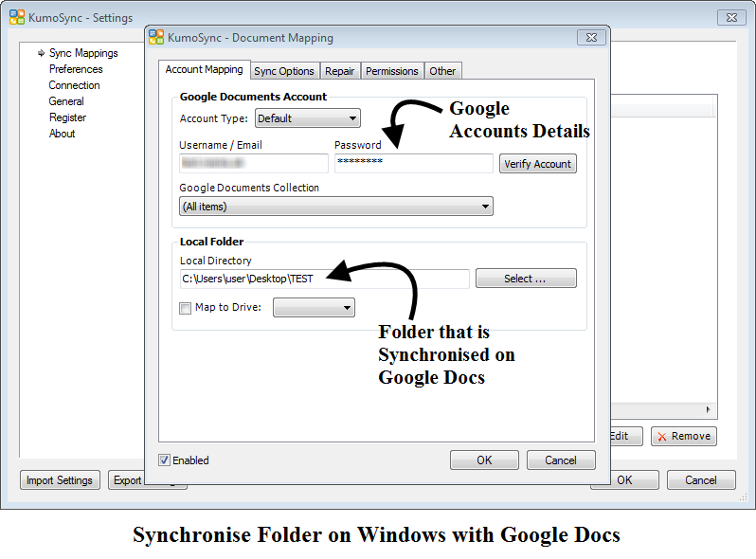
Task: Click Remove button in Settings window
Action: (684, 436)
